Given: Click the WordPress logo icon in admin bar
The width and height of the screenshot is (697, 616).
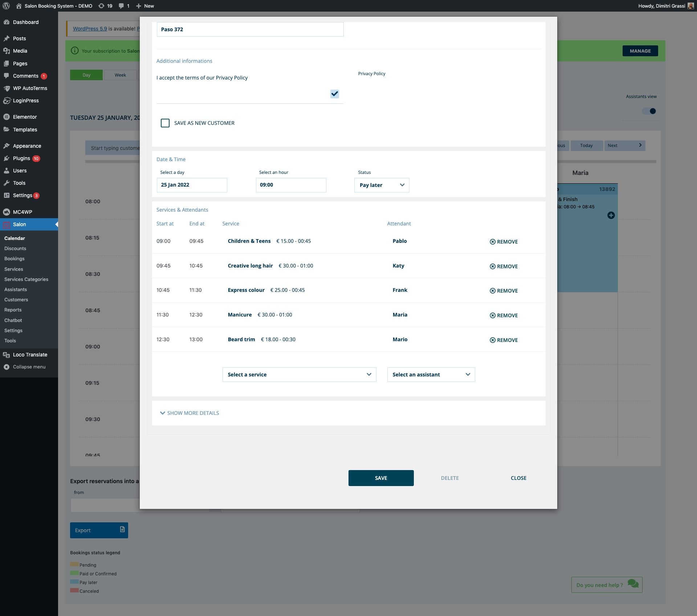Looking at the screenshot, I should click(6, 6).
